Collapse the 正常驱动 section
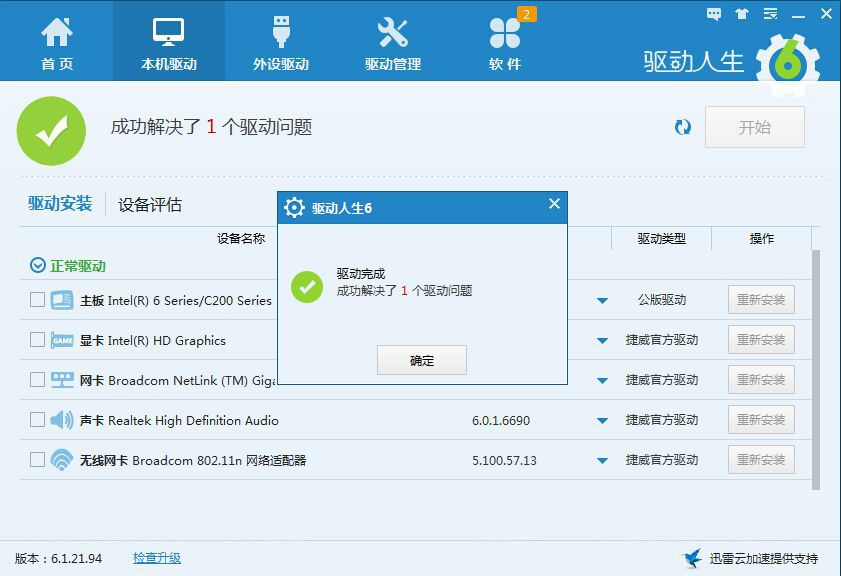The height and width of the screenshot is (576, 841). pyautogui.click(x=38, y=266)
